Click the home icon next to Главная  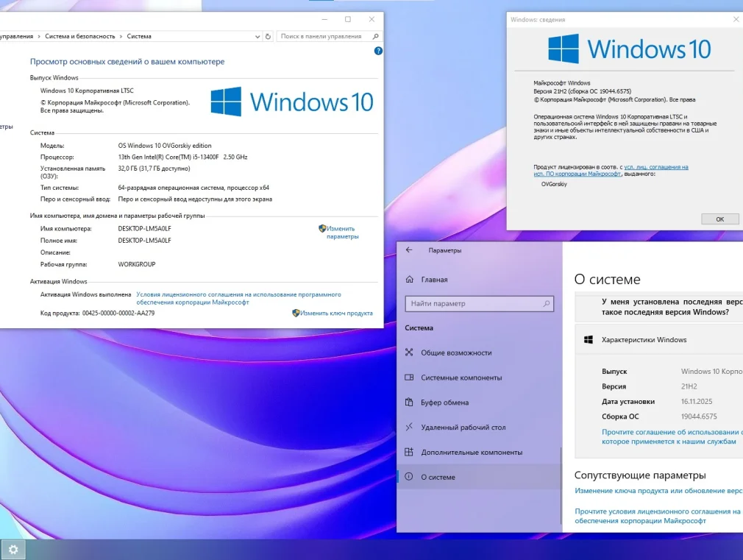point(410,280)
